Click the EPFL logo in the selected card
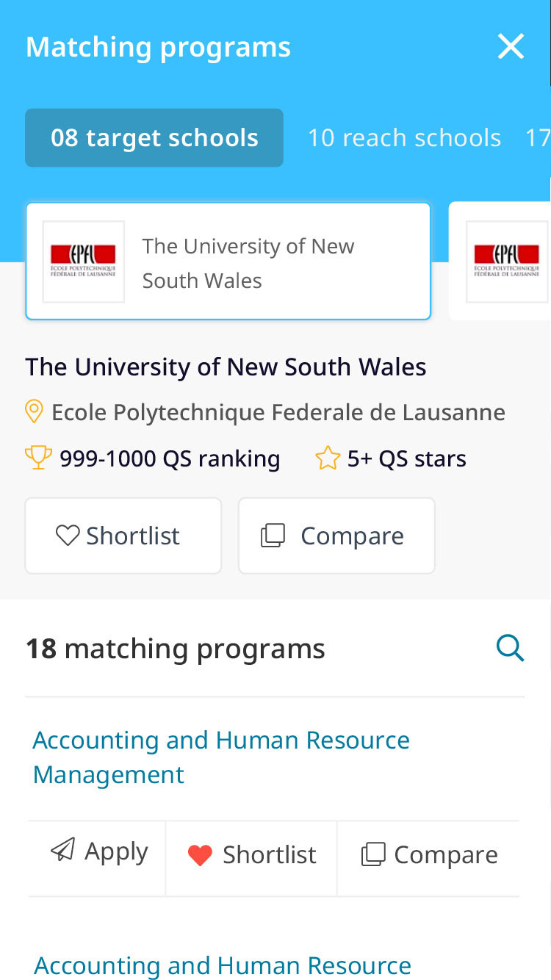 point(83,262)
